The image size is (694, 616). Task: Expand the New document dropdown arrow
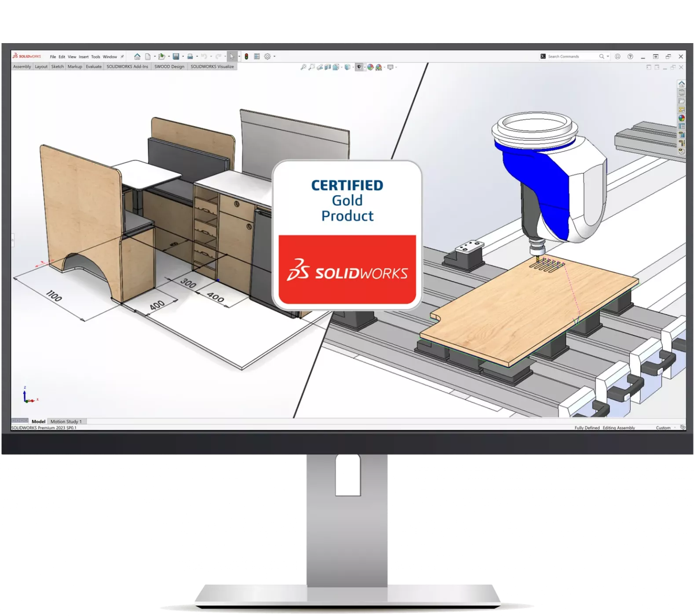coord(155,56)
